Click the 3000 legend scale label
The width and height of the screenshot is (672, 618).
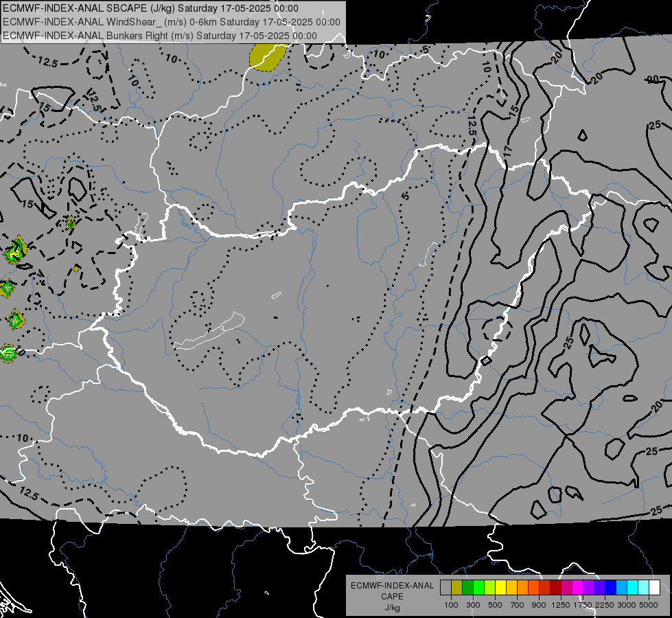pos(627,605)
